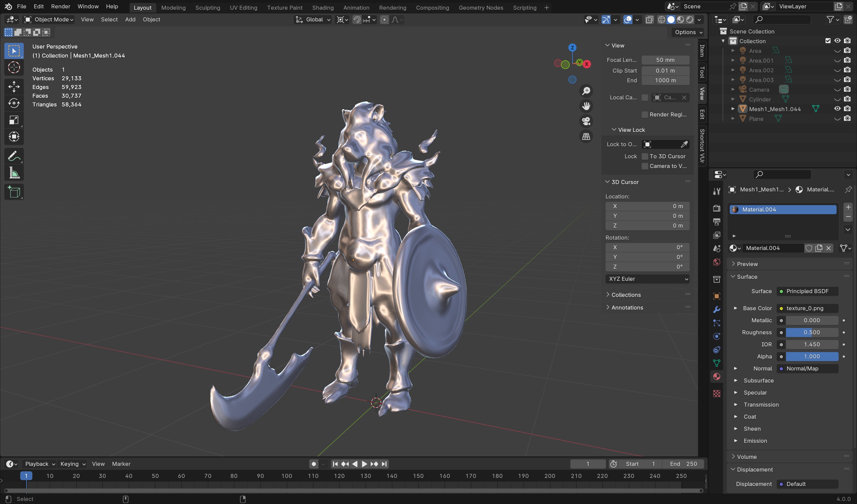Expand the Area.001 light in outliner
Screen dimensions: 857x504
tap(732, 60)
